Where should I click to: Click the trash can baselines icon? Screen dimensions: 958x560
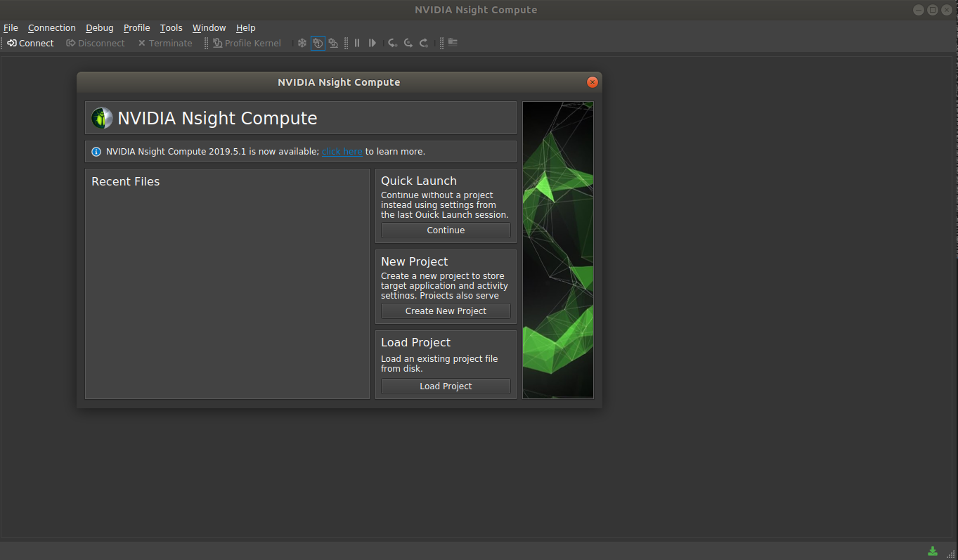(x=453, y=42)
